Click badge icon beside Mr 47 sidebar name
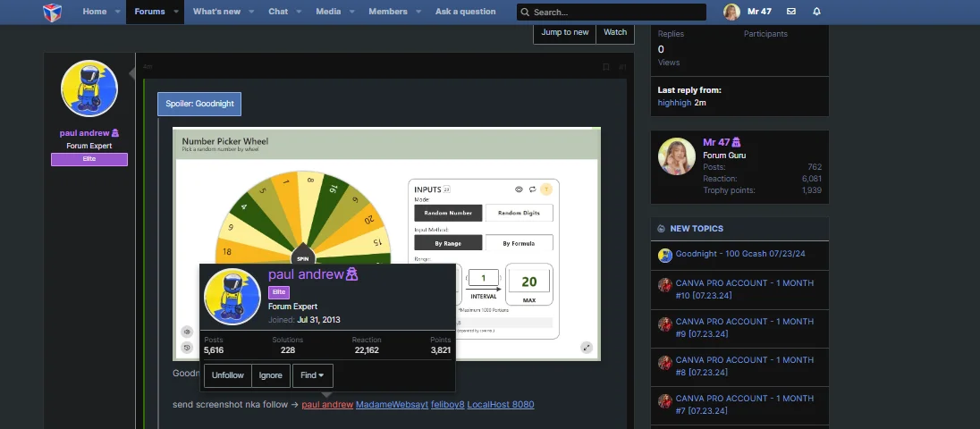 pos(736,142)
